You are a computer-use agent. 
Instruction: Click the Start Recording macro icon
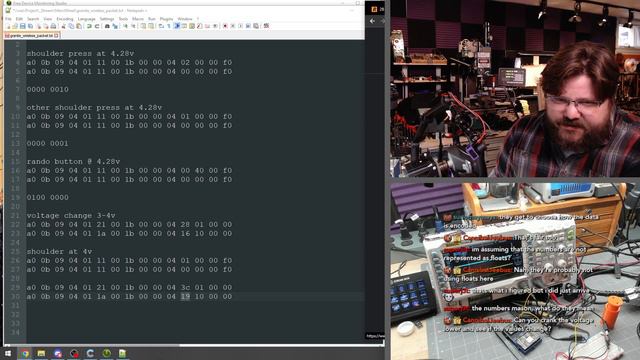225,26
